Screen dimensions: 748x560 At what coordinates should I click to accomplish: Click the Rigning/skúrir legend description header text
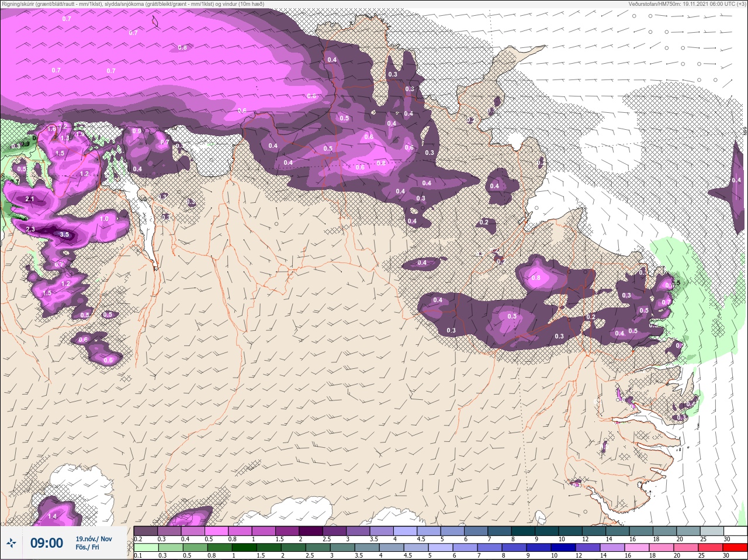[x=133, y=4]
